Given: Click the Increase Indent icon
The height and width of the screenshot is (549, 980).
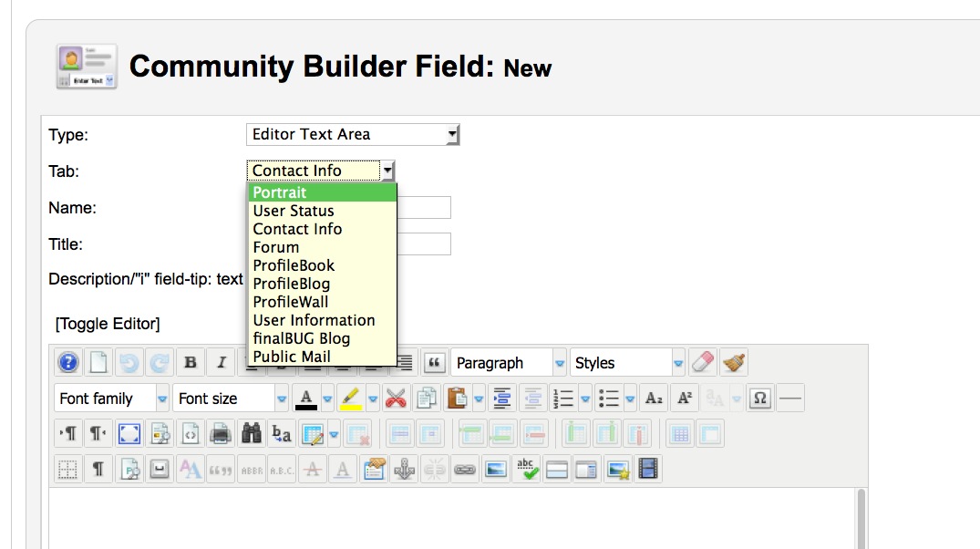Looking at the screenshot, I should click(x=502, y=399).
